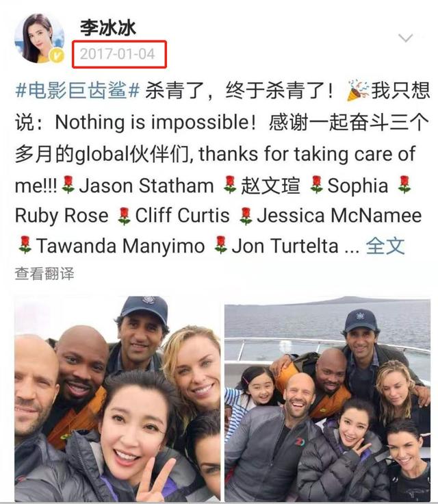Open the #电影巨齿鲨# hashtag topic

pos(78,90)
